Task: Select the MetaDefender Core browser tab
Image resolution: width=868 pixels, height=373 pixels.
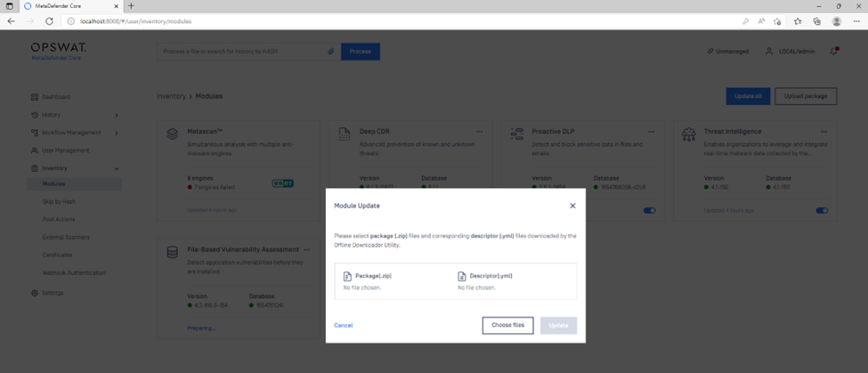Action: pos(71,6)
